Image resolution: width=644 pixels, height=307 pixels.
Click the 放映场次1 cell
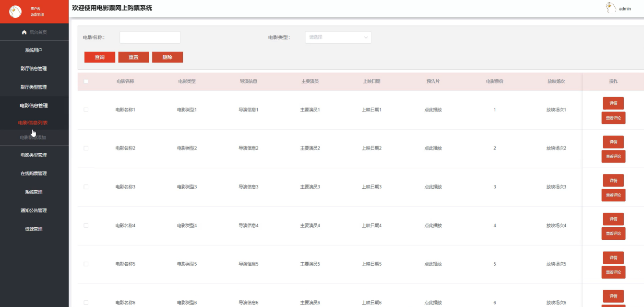pos(556,110)
